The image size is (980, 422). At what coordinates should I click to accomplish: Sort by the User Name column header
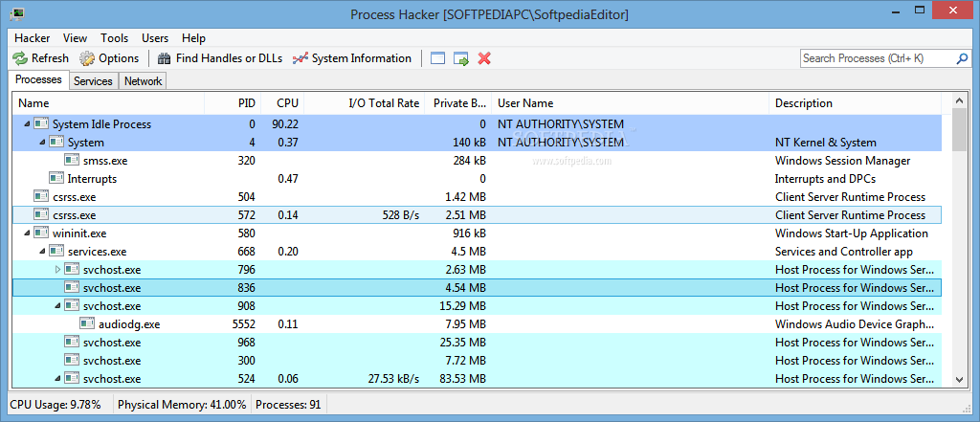point(630,103)
